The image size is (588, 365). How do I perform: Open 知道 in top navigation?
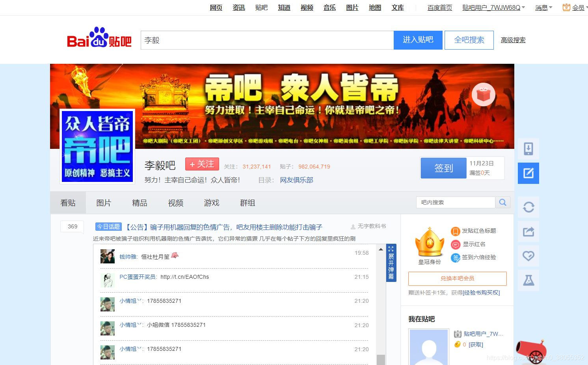pos(284,7)
